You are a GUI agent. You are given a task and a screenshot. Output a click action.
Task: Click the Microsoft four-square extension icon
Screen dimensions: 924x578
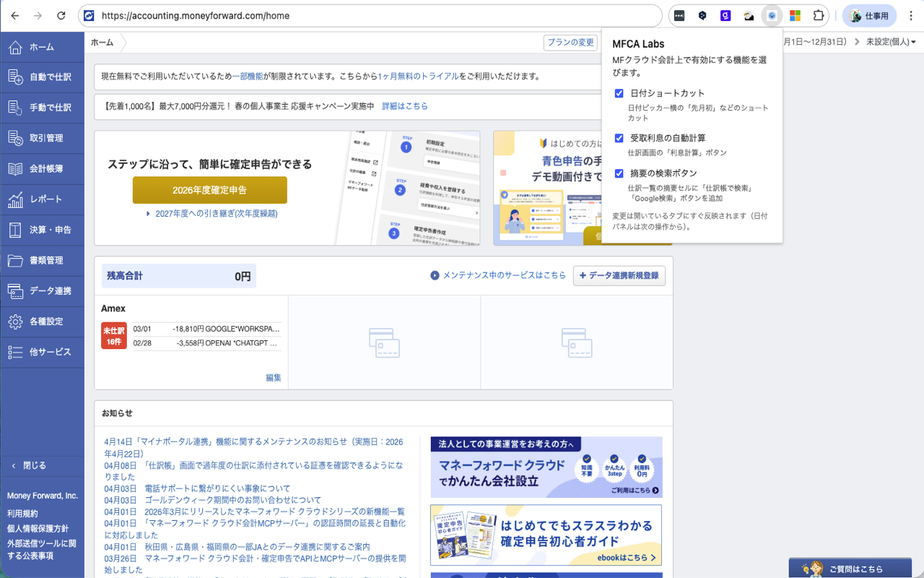795,15
